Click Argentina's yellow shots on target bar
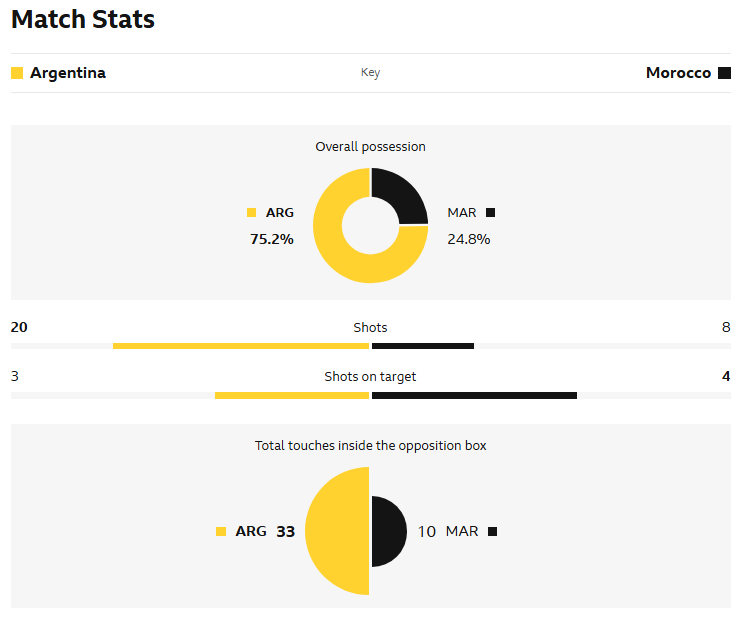The height and width of the screenshot is (621, 743). click(x=292, y=396)
